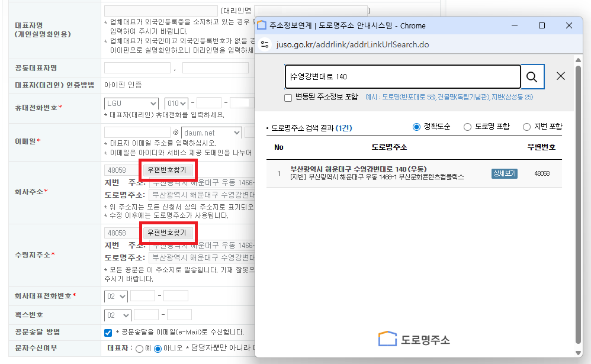591x364 pixels.
Task: Close the Chrome address popup window
Action: (x=569, y=25)
